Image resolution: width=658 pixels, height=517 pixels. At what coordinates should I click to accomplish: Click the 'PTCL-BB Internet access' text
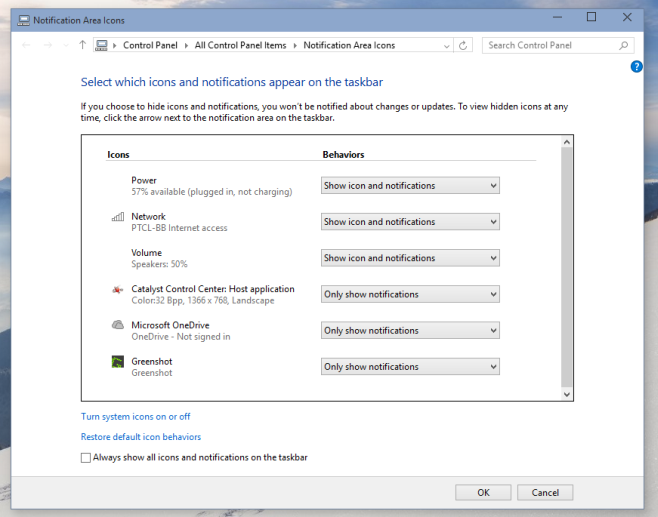tap(179, 228)
